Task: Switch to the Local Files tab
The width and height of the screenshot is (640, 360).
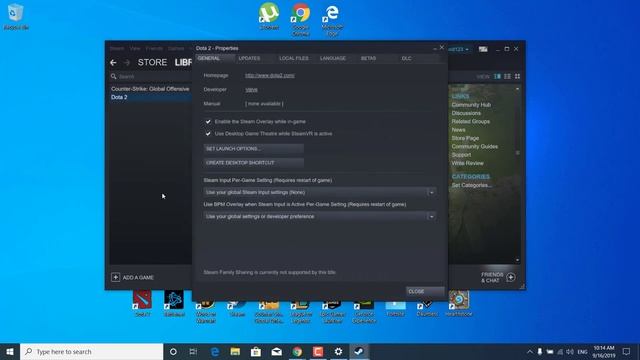Action: [294, 58]
